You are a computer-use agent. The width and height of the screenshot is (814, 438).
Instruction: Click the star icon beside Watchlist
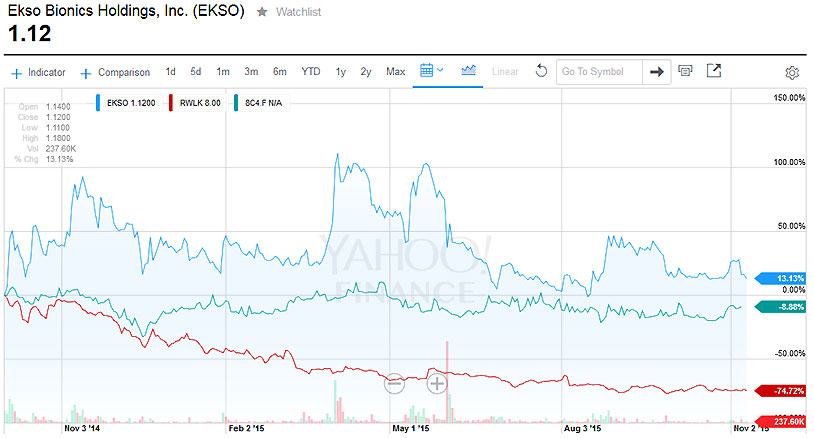262,11
